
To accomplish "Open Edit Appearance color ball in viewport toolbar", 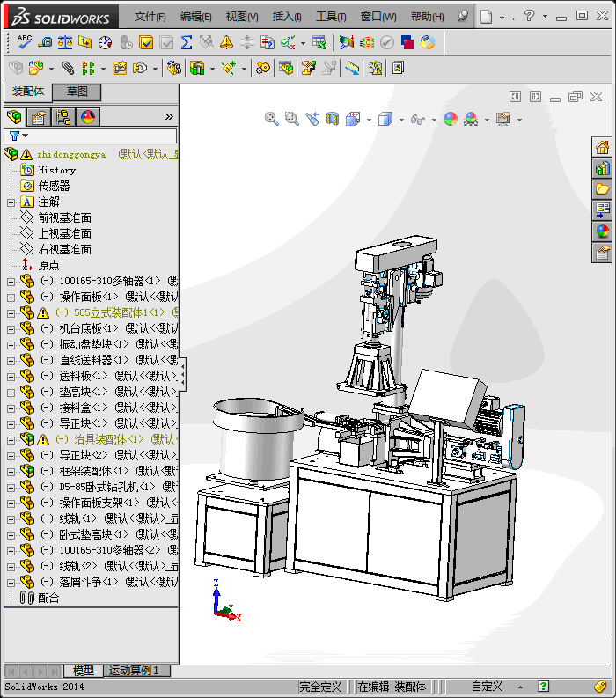I will point(451,119).
